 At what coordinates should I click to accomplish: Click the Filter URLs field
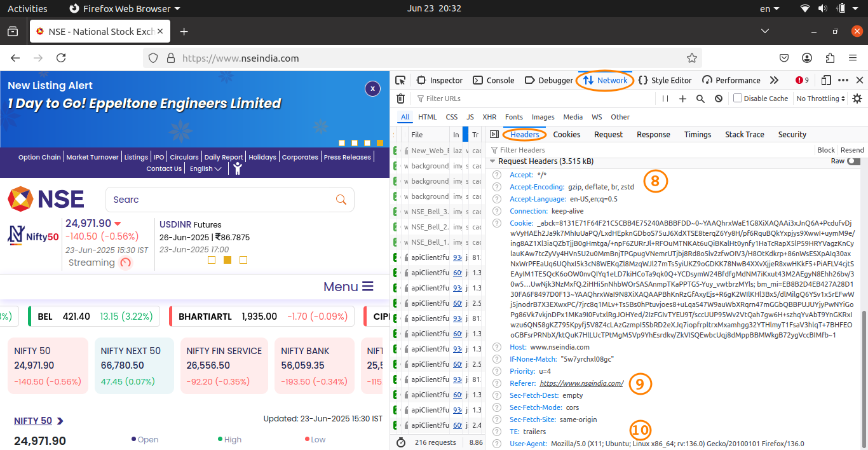[x=534, y=99]
